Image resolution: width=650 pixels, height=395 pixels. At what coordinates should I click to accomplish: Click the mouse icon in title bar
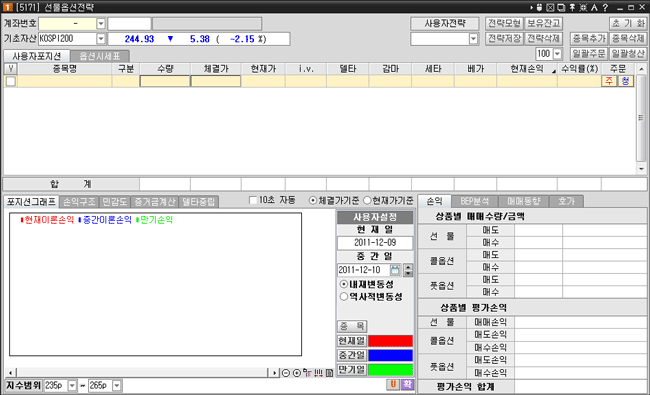(539, 7)
